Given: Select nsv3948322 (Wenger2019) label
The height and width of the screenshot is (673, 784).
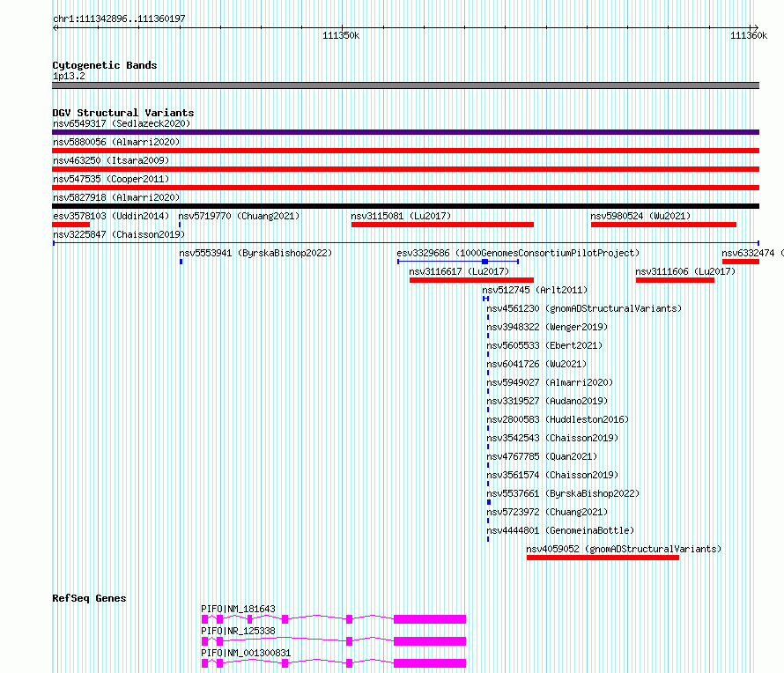Looking at the screenshot, I should (x=547, y=327).
